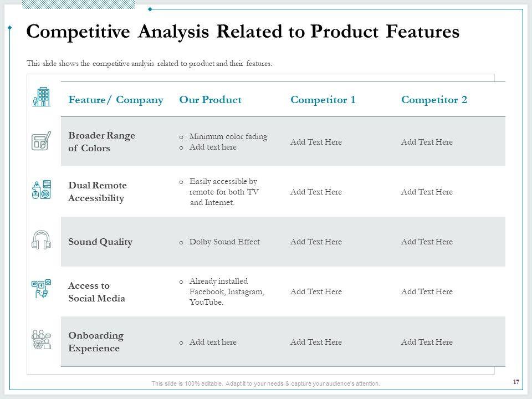532x399 pixels.
Task: Click Minimum color fading bullet text
Action: click(x=228, y=137)
